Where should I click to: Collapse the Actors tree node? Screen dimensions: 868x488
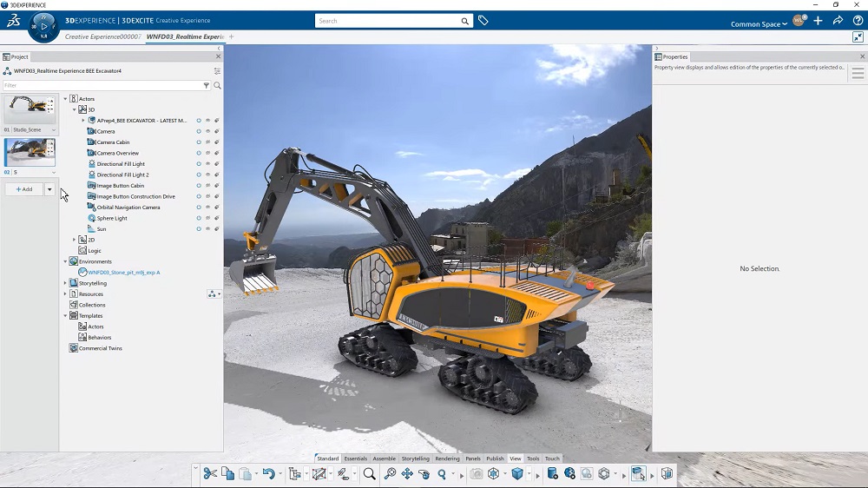65,99
